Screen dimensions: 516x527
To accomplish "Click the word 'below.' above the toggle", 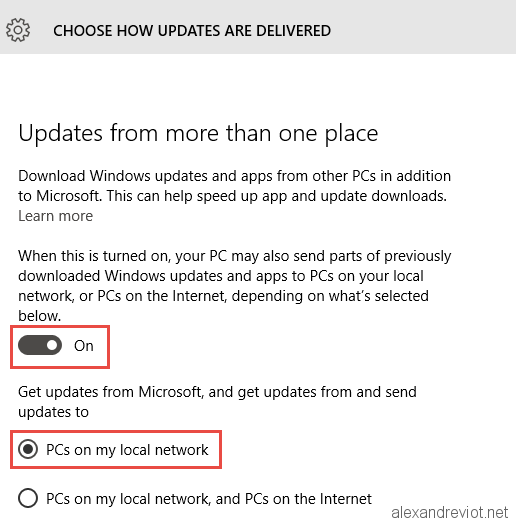I will click(40, 316).
